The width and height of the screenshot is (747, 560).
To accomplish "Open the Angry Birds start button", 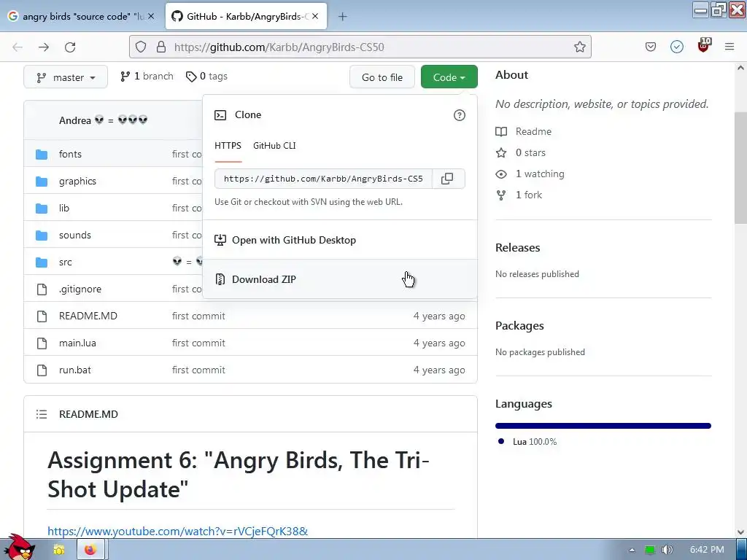I will (x=19, y=548).
